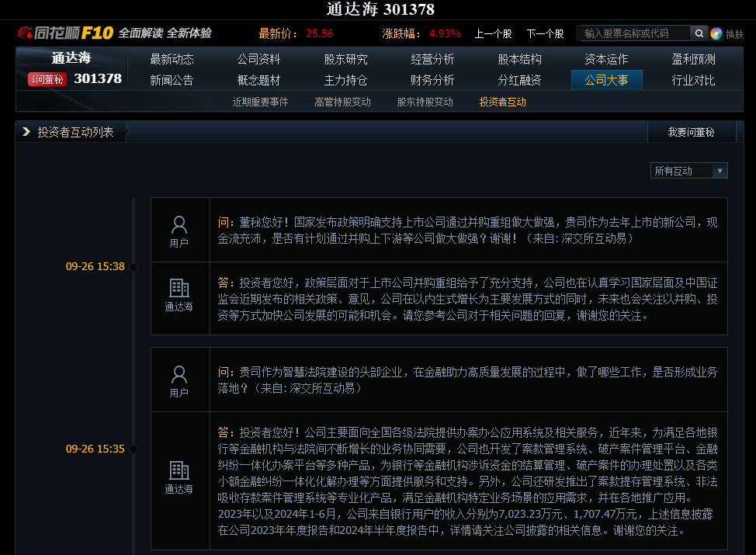This screenshot has height=555, width=756.
Task: Open the 概念题材 tab
Action: [x=258, y=80]
